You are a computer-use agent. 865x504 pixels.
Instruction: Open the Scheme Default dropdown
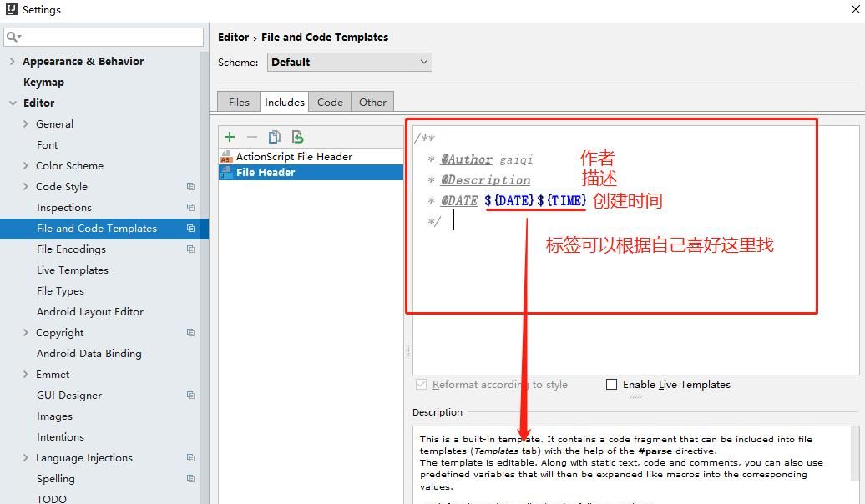(x=350, y=63)
